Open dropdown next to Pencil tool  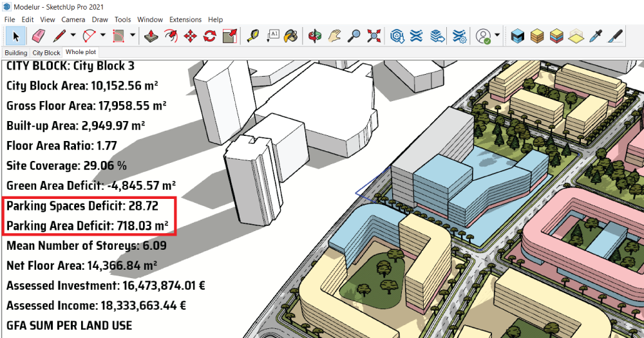(x=73, y=35)
